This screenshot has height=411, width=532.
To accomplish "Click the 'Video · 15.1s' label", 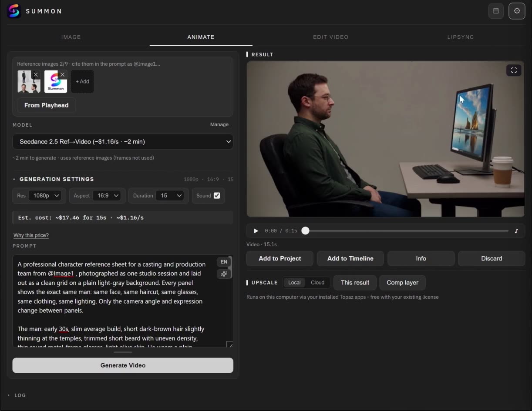I will tap(262, 244).
